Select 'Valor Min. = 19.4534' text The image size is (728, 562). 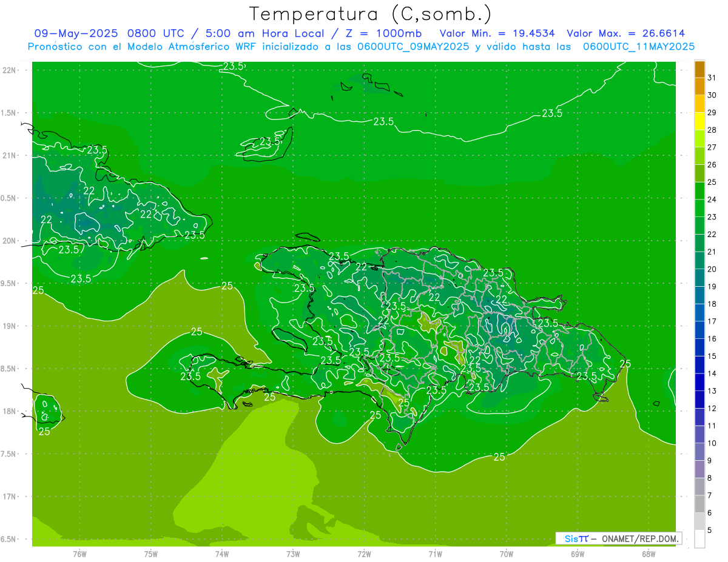pos(497,33)
